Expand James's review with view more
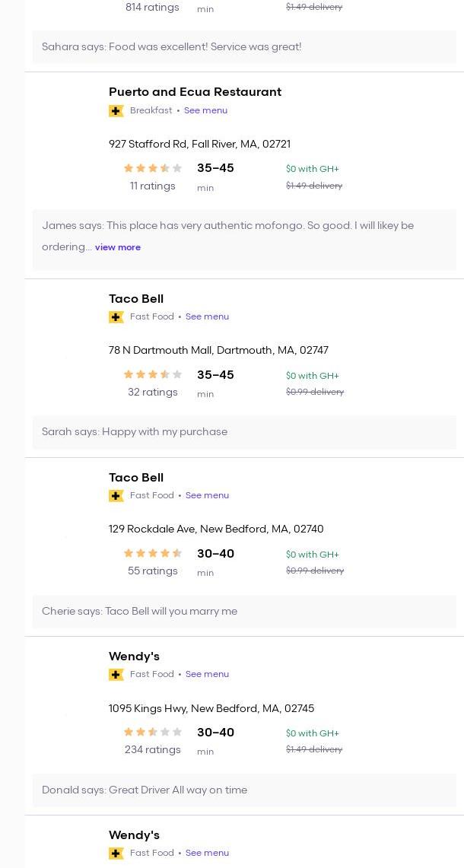The height and width of the screenshot is (868, 464). 118,247
